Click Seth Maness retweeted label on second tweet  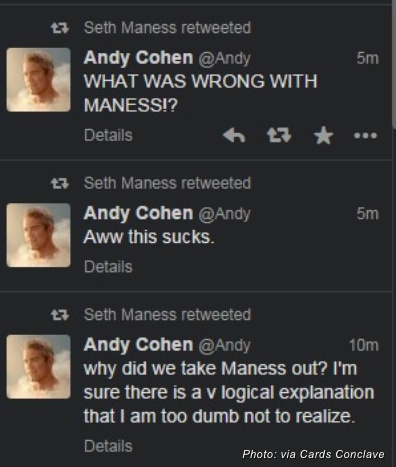click(x=167, y=183)
